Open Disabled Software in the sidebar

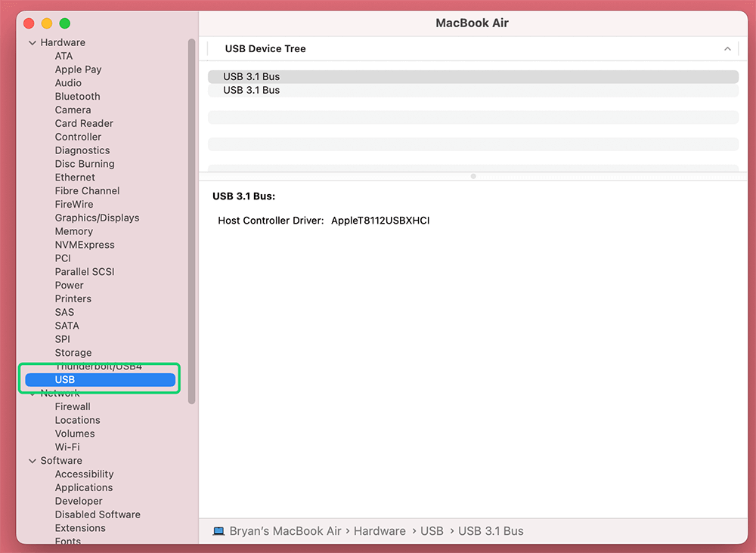pos(98,514)
